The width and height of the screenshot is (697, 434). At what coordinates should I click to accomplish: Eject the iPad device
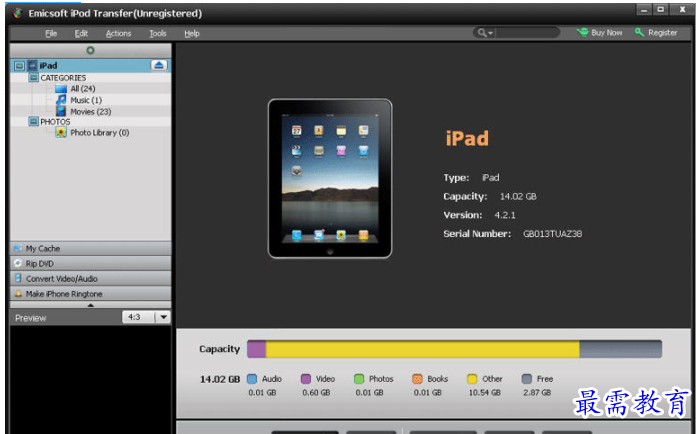point(159,65)
